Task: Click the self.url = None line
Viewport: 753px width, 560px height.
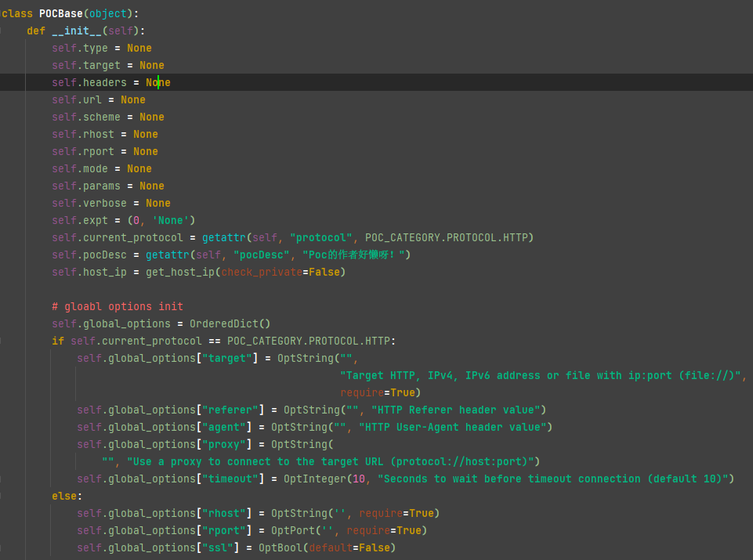Action: click(x=99, y=99)
